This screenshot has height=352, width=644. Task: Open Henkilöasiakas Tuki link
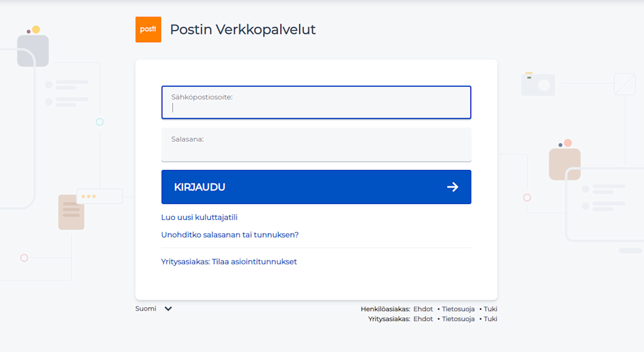(x=491, y=309)
